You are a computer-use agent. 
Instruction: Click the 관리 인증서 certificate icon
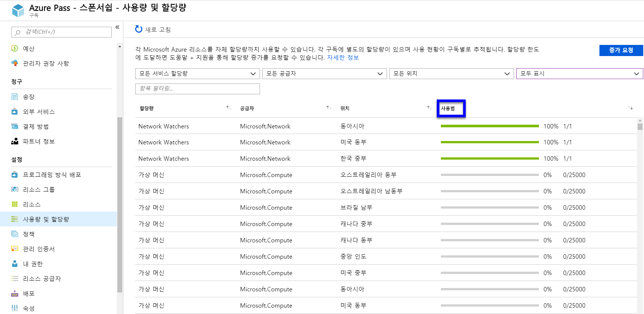coord(14,249)
